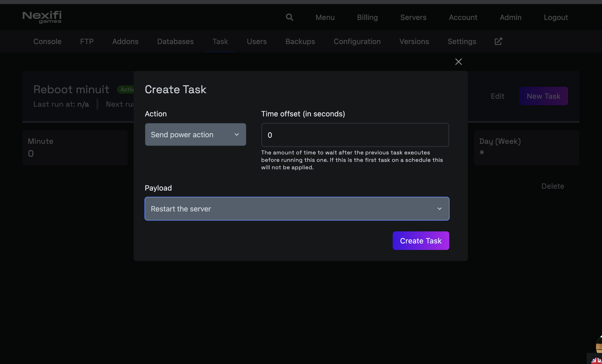The image size is (602, 364).
Task: Click the Create Task submit button
Action: 421,241
